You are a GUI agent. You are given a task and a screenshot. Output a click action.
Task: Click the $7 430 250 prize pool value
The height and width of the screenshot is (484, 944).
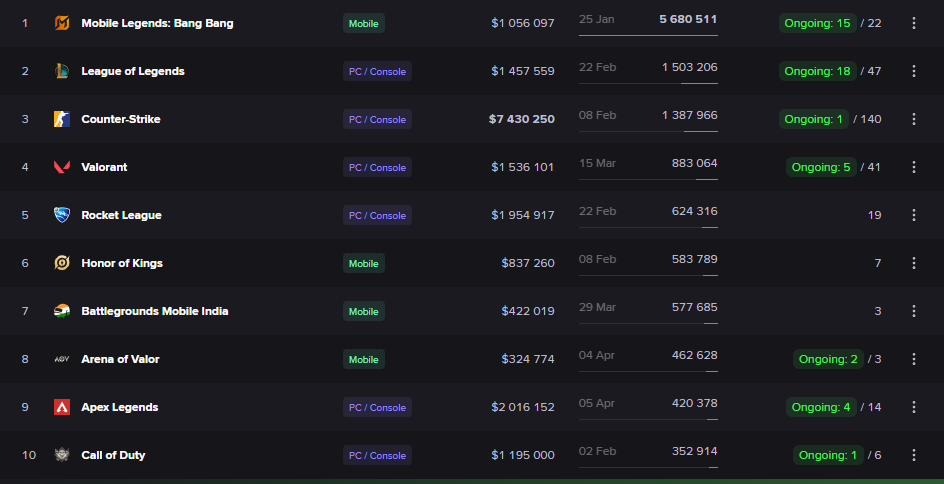click(521, 119)
